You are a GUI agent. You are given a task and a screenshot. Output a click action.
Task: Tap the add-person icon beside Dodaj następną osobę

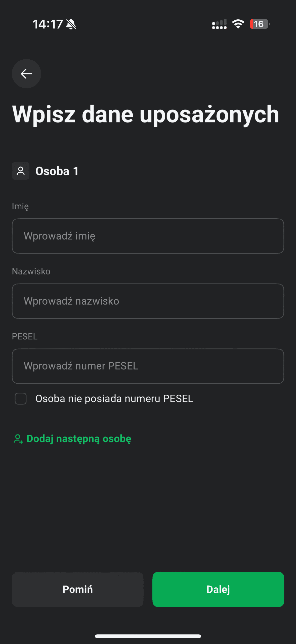[x=18, y=439]
